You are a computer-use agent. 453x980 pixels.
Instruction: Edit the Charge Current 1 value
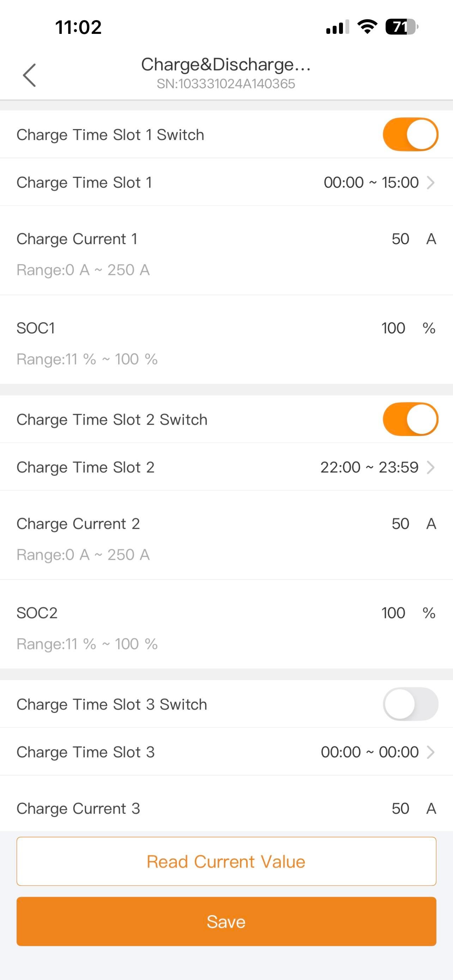click(400, 239)
